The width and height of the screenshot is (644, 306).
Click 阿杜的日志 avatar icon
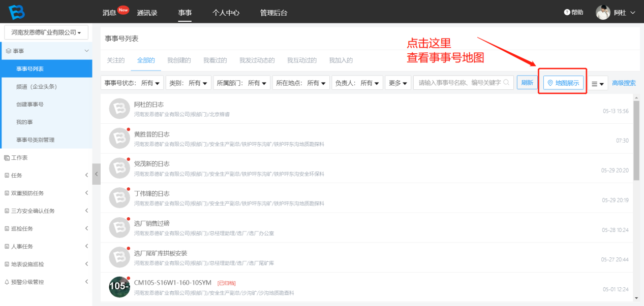(119, 108)
